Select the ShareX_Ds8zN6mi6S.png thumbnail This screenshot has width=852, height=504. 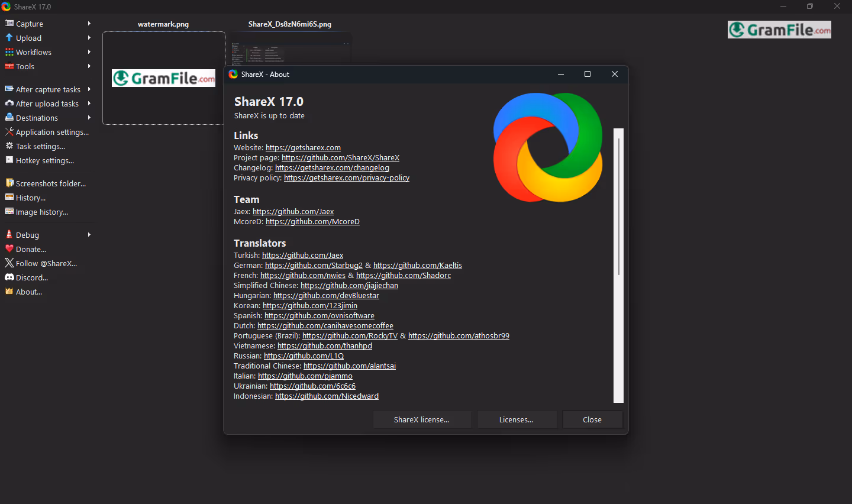tap(290, 49)
